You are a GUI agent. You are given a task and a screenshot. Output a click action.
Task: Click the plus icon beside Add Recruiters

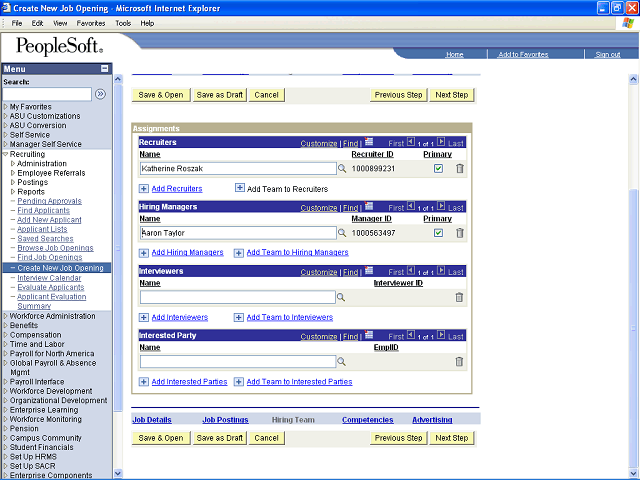click(144, 189)
